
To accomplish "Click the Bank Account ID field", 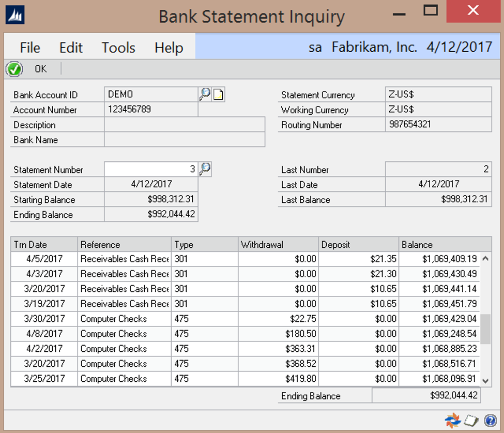I will 151,95.
